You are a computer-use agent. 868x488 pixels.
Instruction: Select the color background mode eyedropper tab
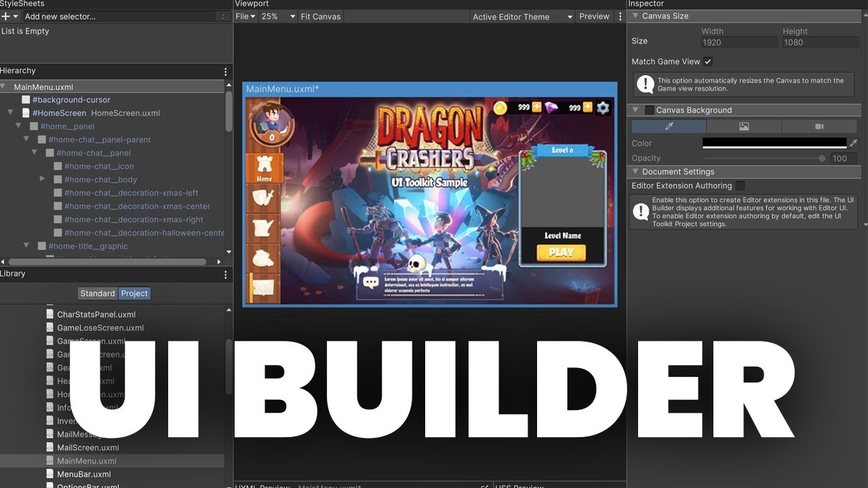(669, 127)
